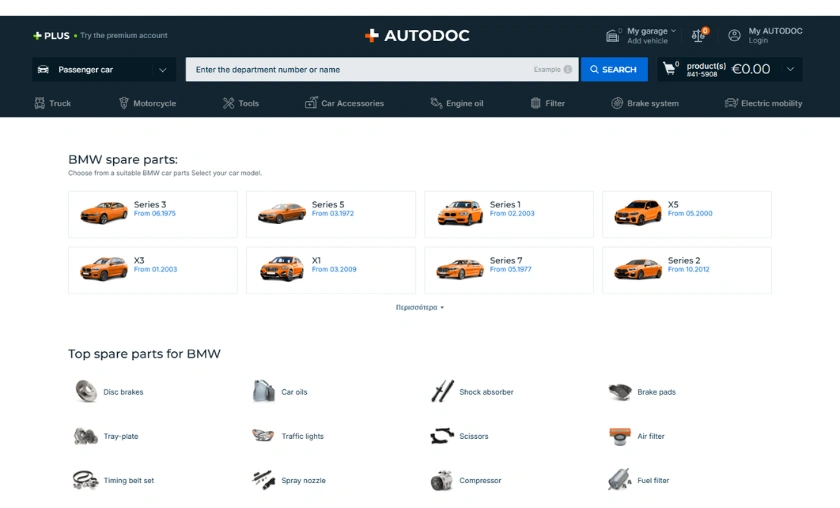Click the Shock absorber image
The image size is (840, 508).
click(442, 391)
